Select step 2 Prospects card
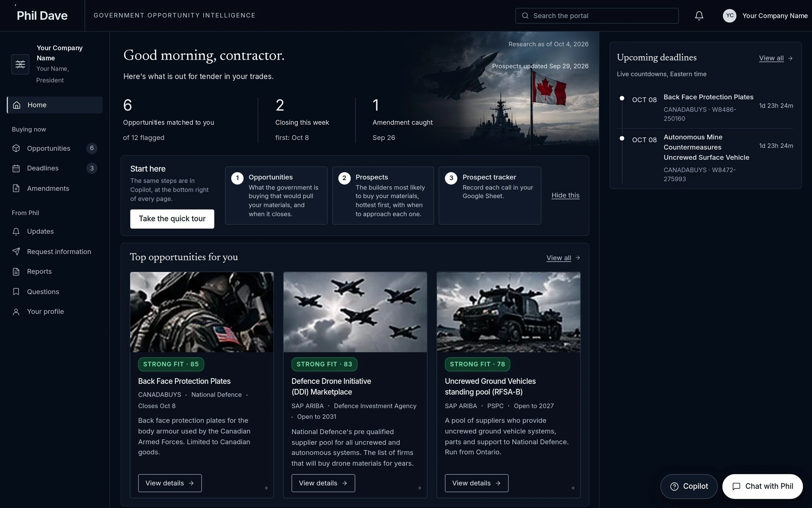 point(383,196)
